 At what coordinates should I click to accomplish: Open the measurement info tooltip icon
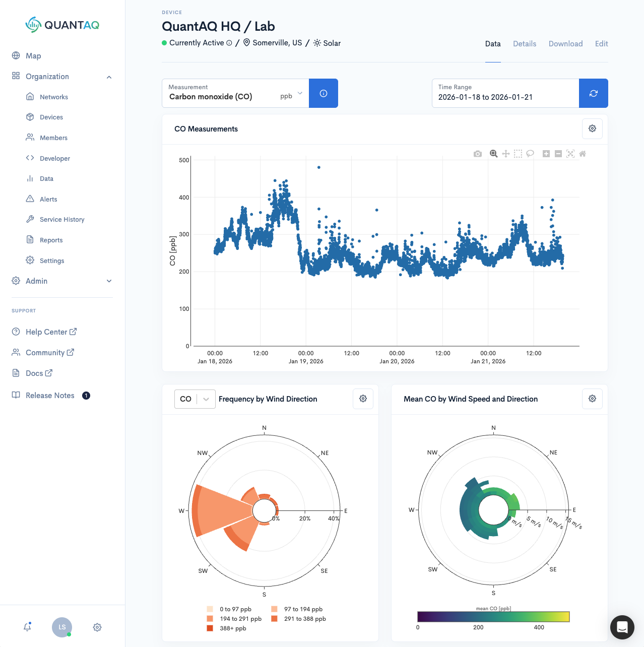point(323,93)
